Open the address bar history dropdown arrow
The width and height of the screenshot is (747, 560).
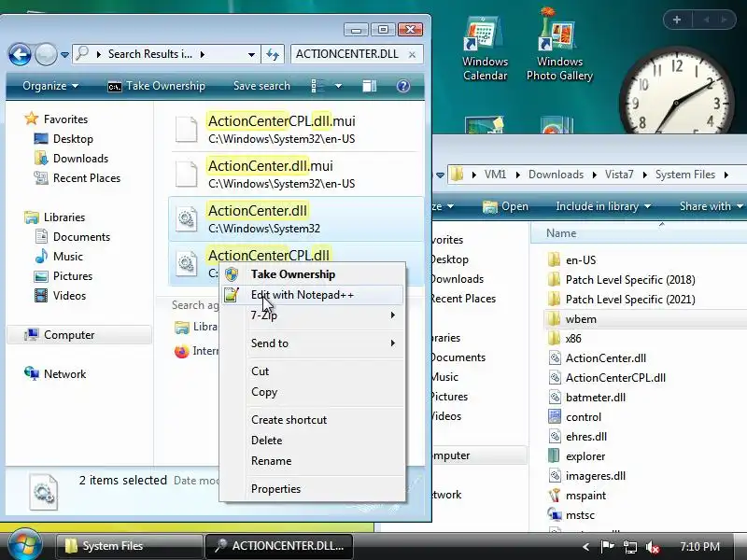coord(251,55)
